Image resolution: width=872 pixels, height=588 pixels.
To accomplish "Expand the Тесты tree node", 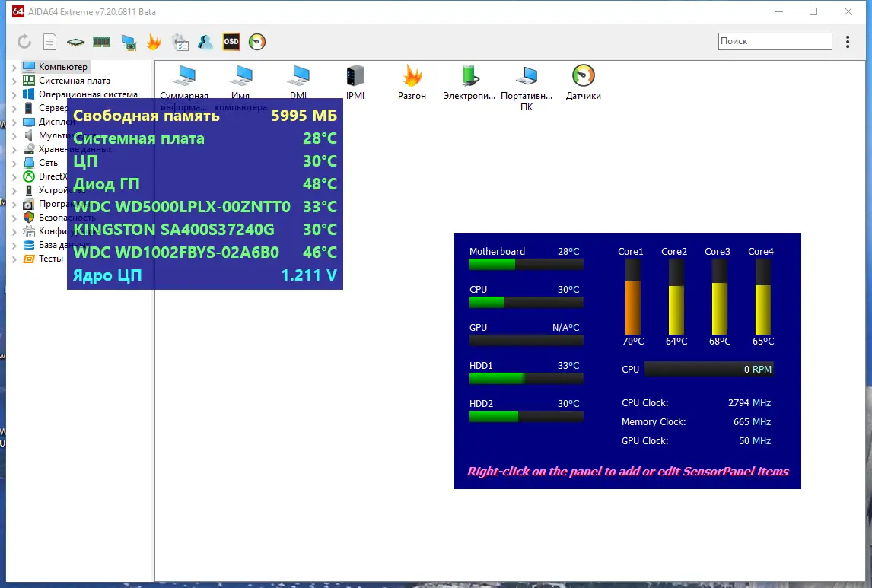I will click(x=14, y=259).
